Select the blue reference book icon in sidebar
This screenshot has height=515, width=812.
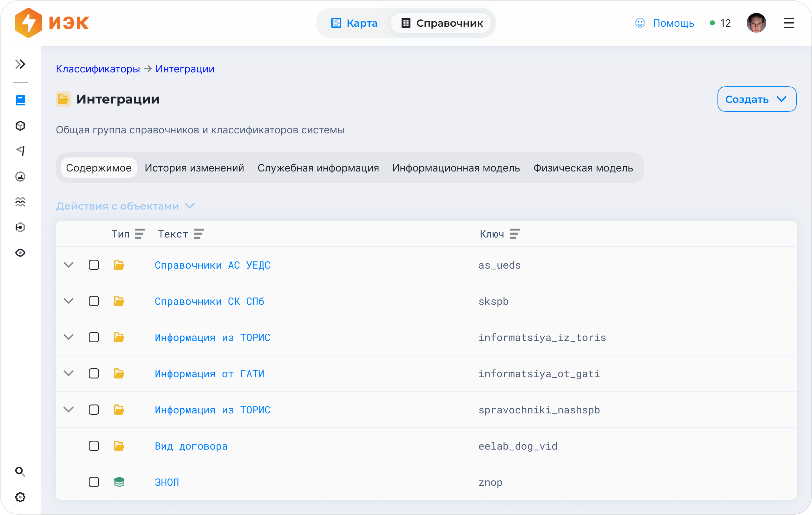20,100
